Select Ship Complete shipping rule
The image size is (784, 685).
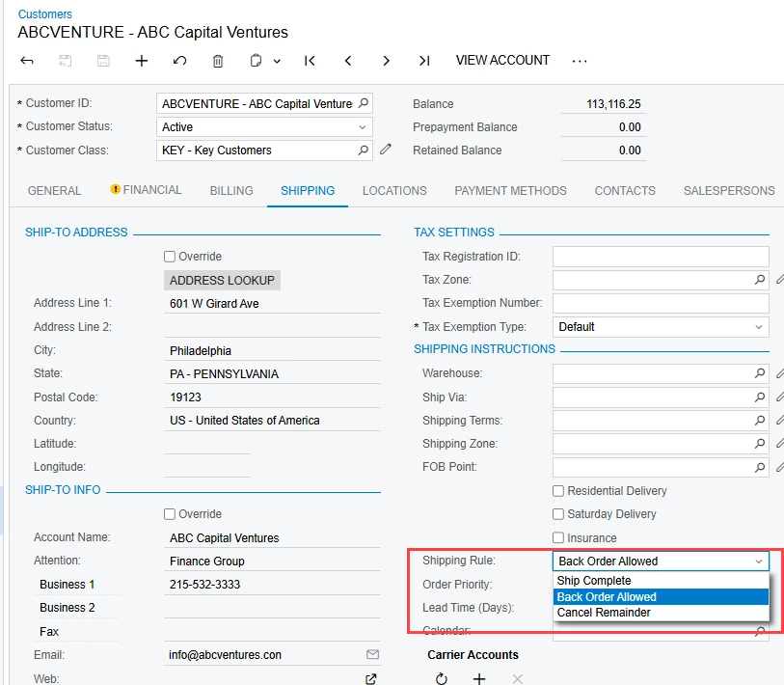click(x=661, y=581)
